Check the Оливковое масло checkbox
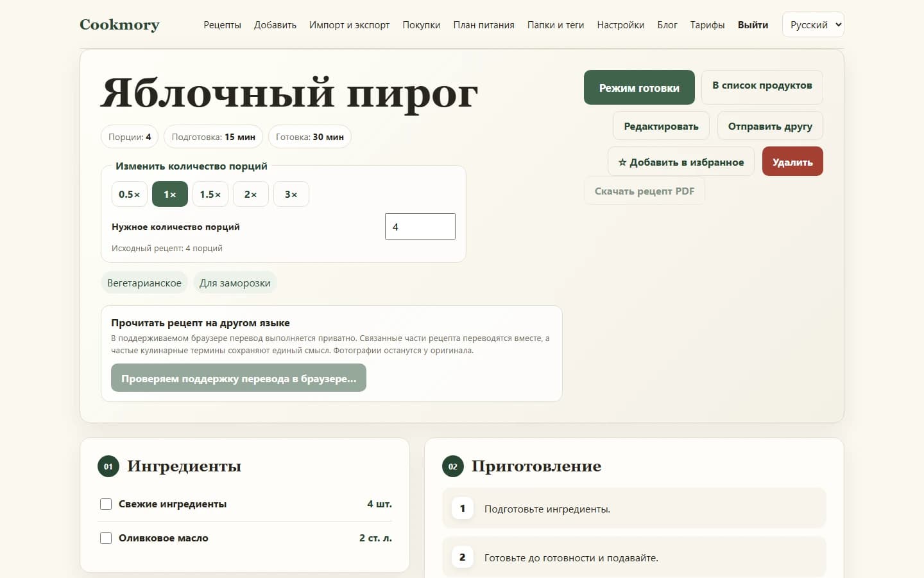The height and width of the screenshot is (578, 924). click(106, 538)
